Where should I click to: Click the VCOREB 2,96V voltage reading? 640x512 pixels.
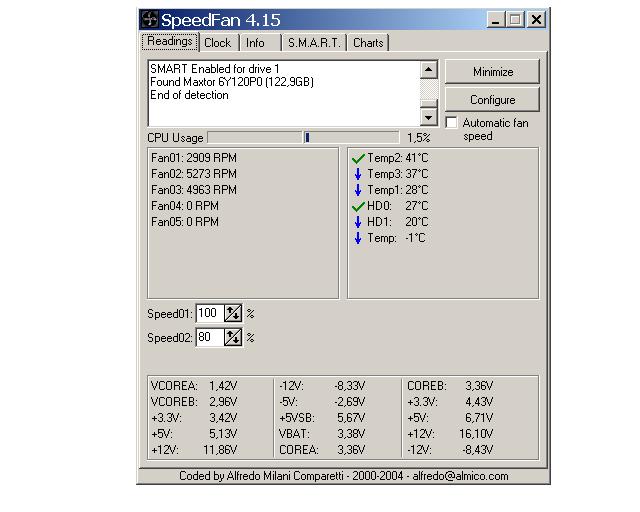coord(194,402)
